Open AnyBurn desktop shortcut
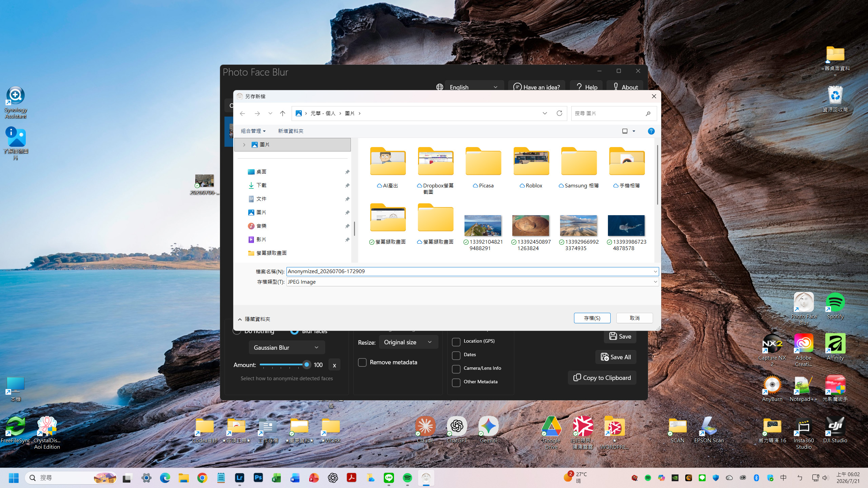The height and width of the screenshot is (488, 868). coord(772,388)
